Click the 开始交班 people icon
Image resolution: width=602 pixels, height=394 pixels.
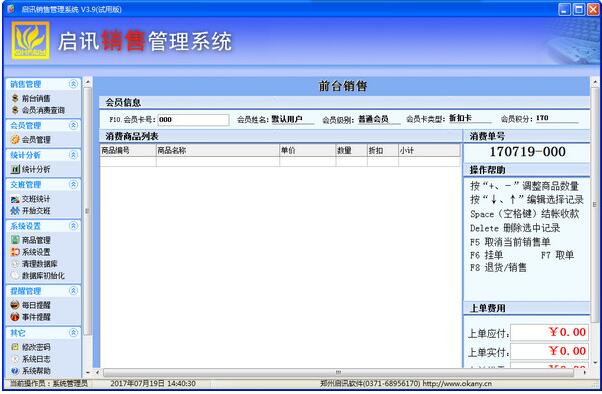point(15,210)
